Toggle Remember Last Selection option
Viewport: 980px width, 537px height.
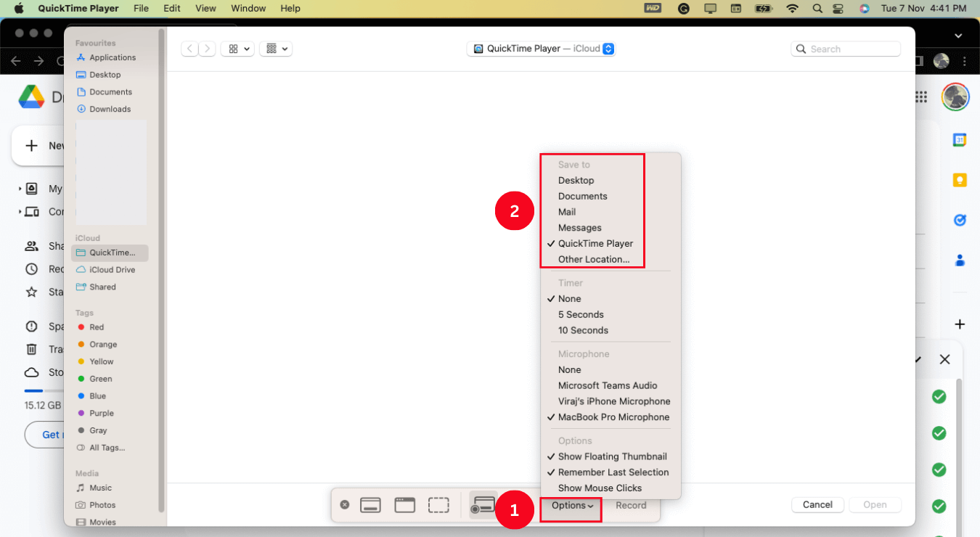pos(613,472)
